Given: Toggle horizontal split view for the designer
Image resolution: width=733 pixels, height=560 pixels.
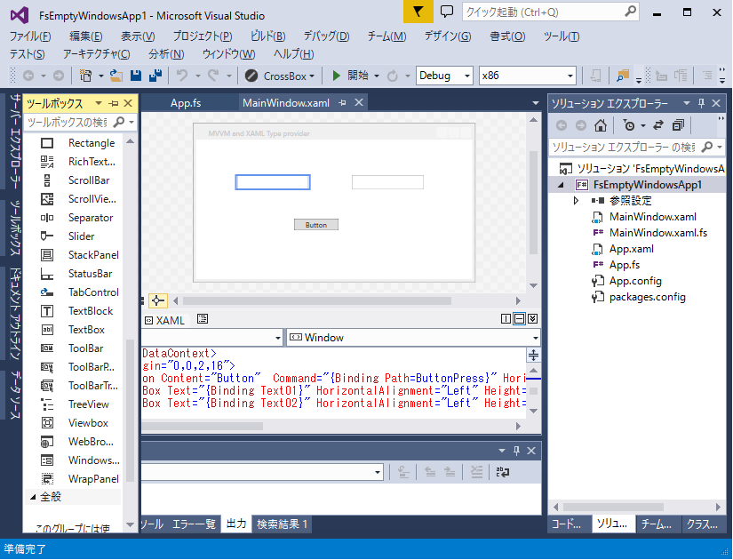Looking at the screenshot, I should pos(519,319).
